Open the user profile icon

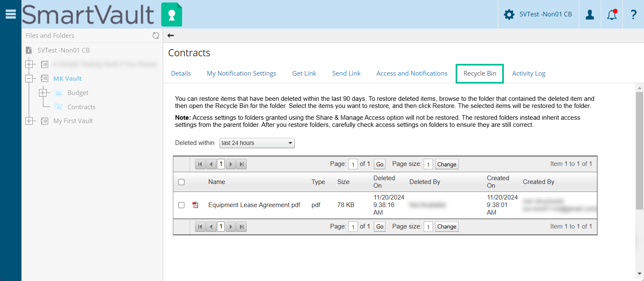tap(590, 15)
